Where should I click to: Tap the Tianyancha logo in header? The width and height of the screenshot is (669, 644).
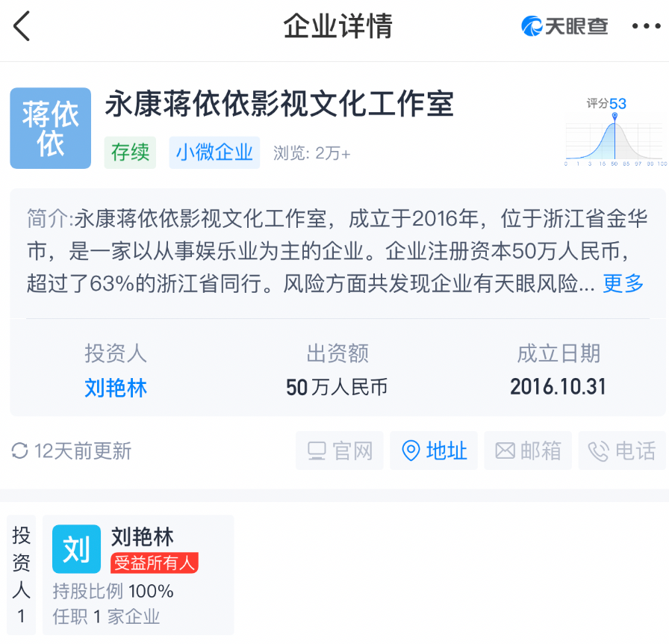[564, 27]
